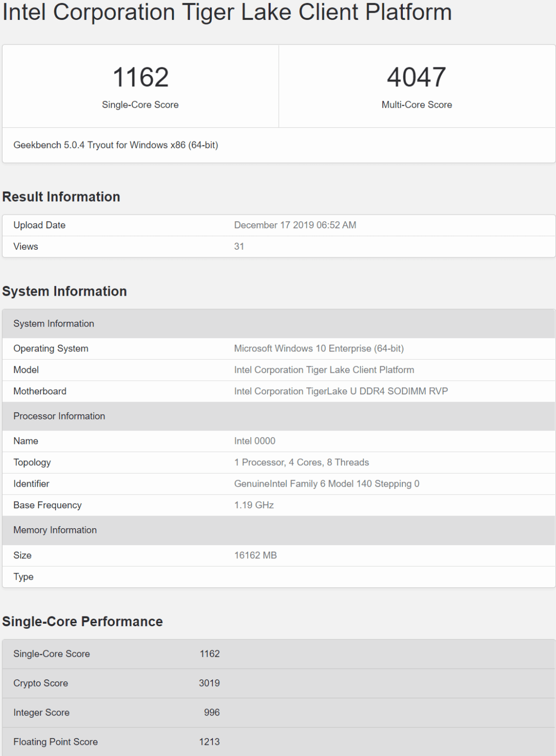Select the 16162 MB memory size value
This screenshot has height=756, width=556.
pyautogui.click(x=255, y=555)
